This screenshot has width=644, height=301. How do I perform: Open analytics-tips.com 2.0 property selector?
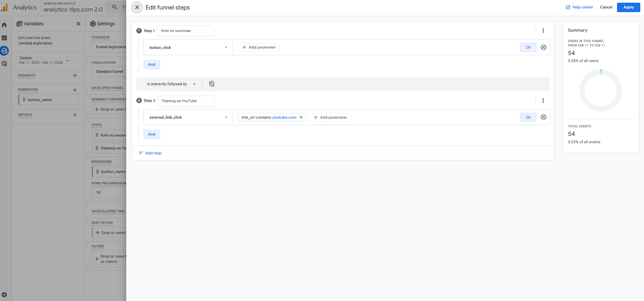coord(73,7)
